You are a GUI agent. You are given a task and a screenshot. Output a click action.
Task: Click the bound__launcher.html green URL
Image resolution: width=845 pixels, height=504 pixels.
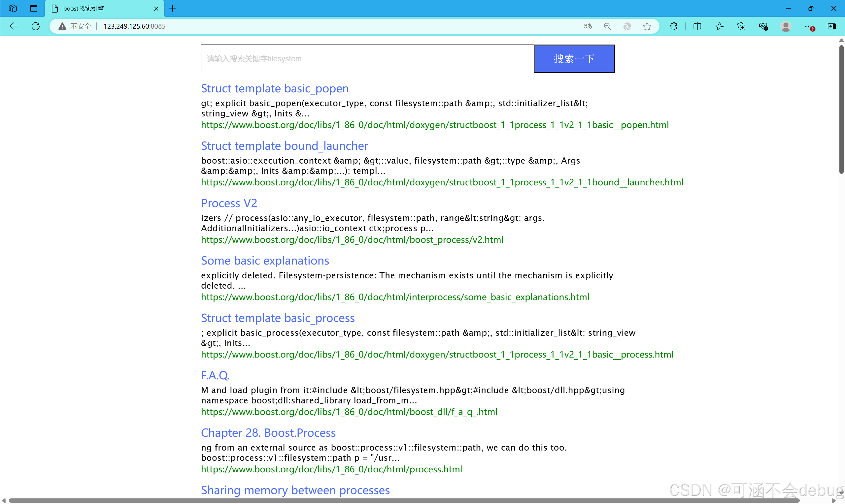[442, 182]
